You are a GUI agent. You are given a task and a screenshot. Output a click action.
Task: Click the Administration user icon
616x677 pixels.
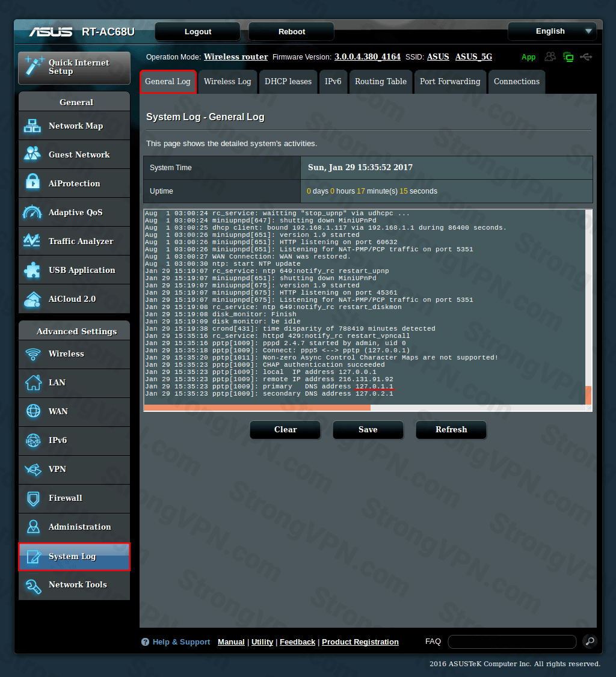pyautogui.click(x=33, y=527)
